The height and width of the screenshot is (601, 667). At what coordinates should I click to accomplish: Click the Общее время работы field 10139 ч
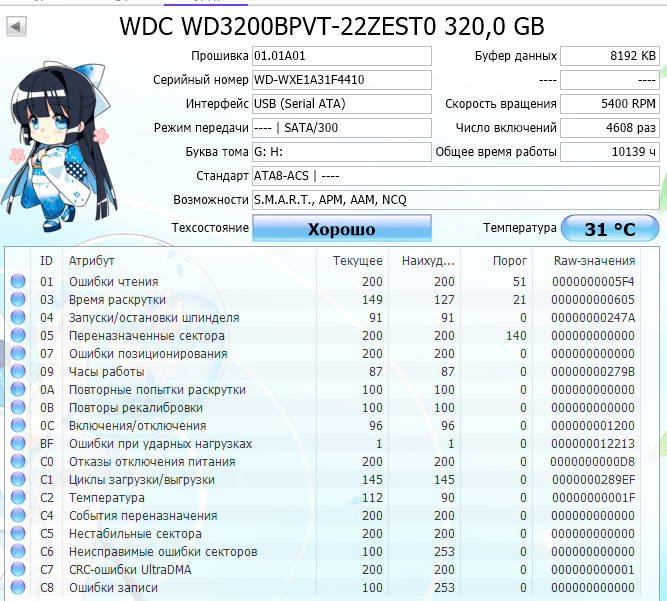coord(610,152)
